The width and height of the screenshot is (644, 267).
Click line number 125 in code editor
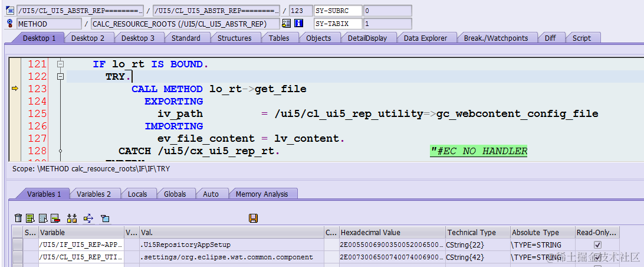[x=37, y=113]
